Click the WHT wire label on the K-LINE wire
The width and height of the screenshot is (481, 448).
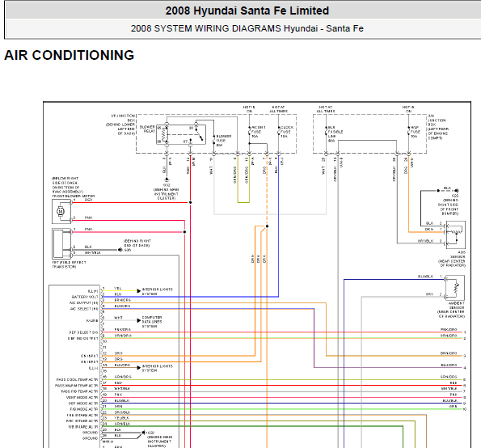[x=118, y=318]
